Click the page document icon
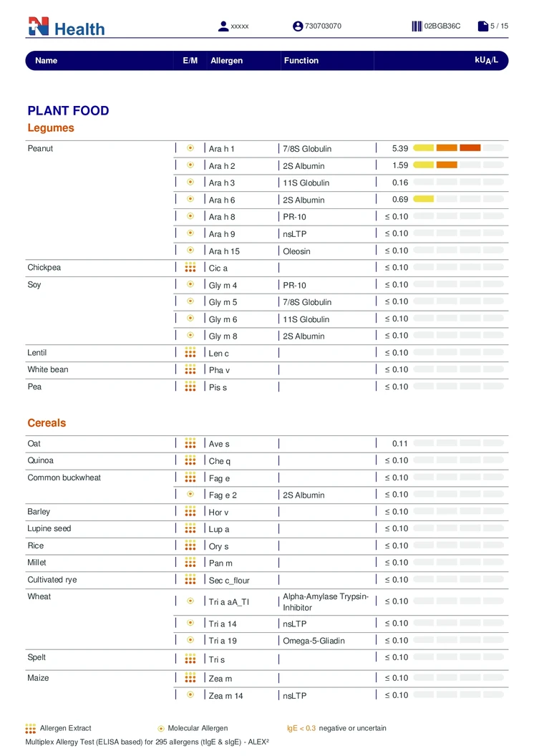 pyautogui.click(x=483, y=26)
